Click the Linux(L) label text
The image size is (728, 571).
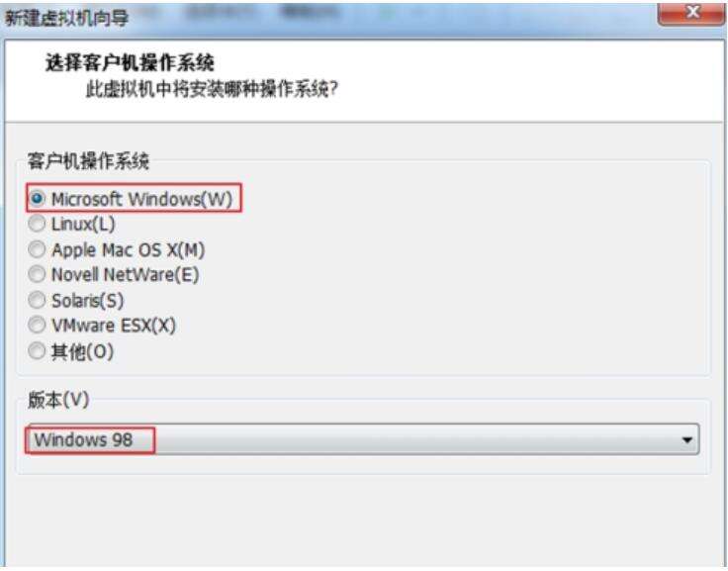click(83, 224)
